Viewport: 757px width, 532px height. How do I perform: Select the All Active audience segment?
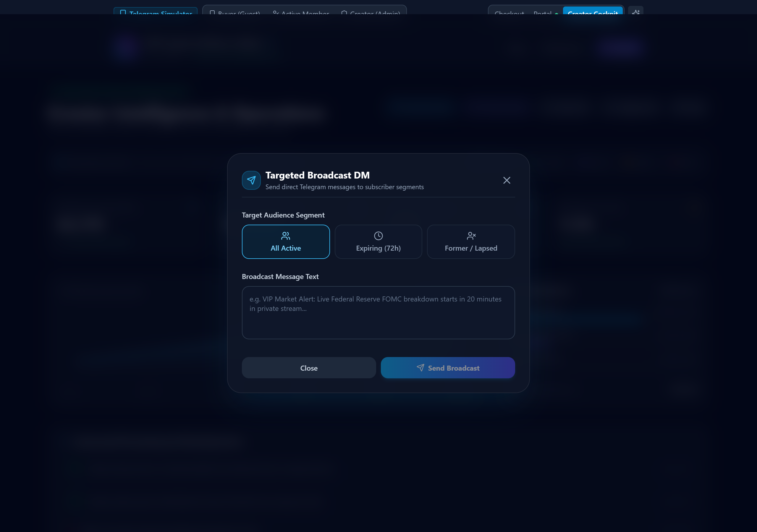point(286,241)
